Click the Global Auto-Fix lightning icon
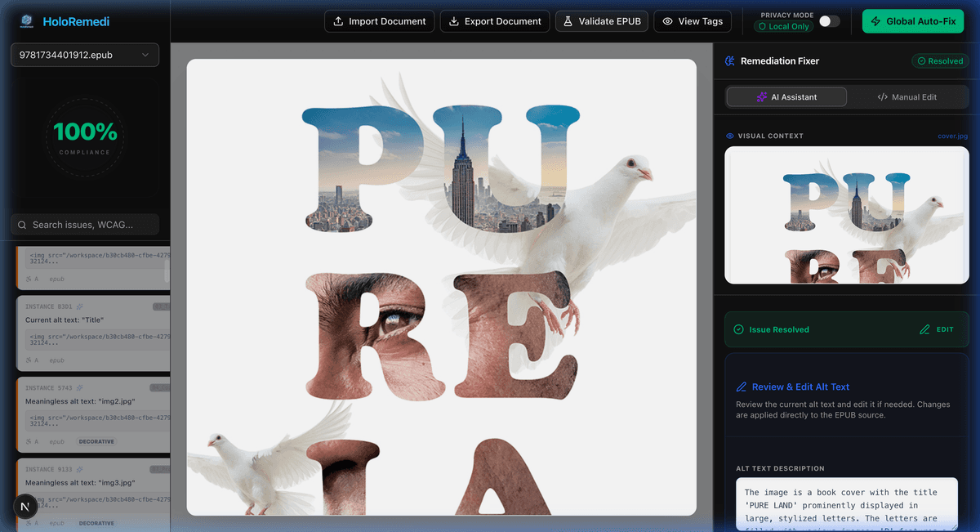Viewport: 980px width, 532px height. click(x=878, y=20)
